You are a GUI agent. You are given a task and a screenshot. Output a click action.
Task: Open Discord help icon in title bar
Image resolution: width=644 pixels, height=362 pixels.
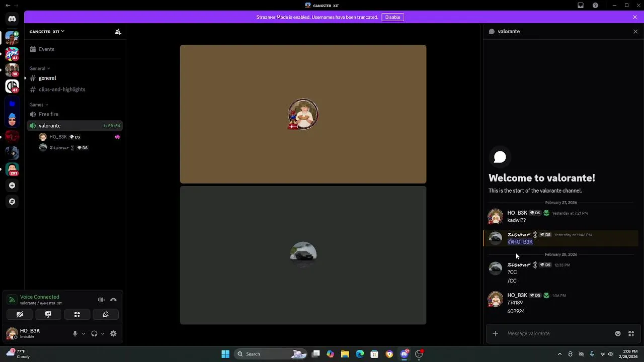click(596, 6)
